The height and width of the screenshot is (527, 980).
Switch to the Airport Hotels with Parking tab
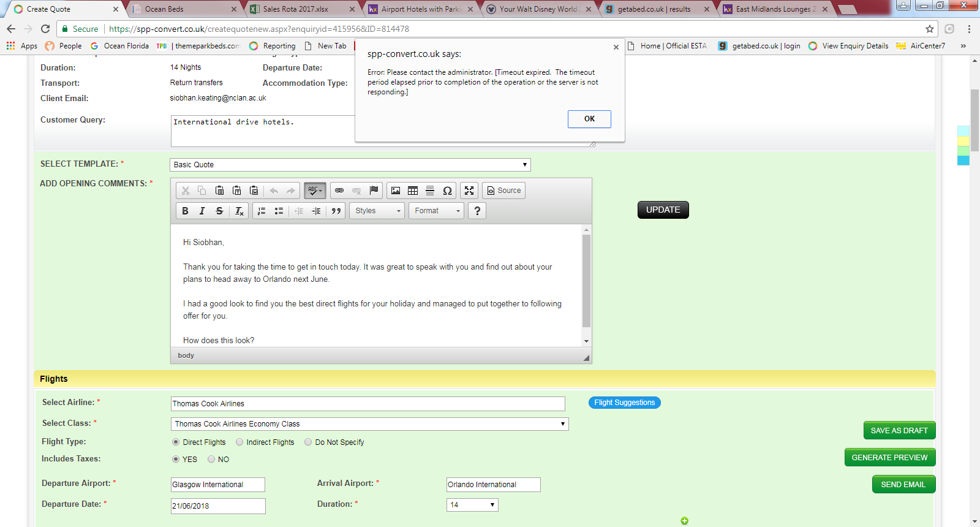coord(420,9)
